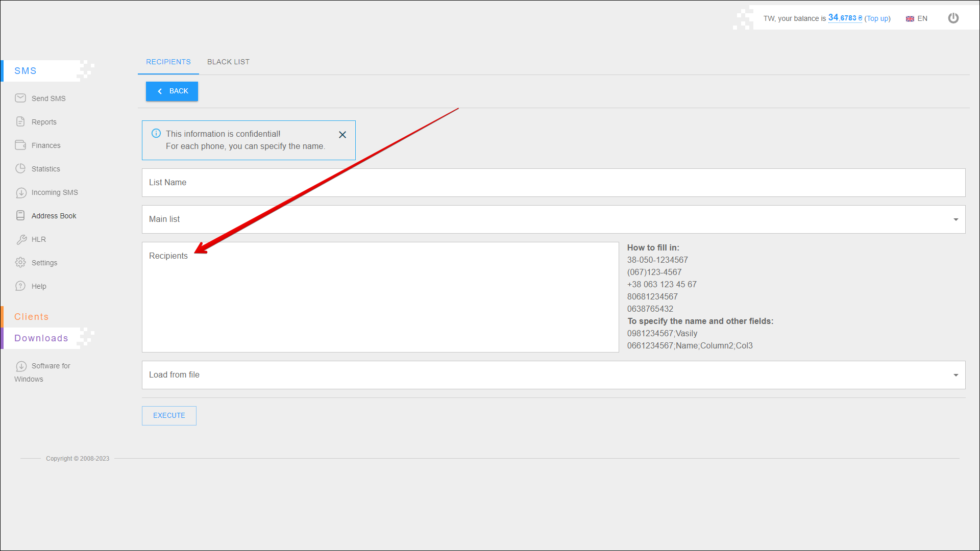Screen dimensions: 980x551
Task: Click the Help question mark icon
Action: (20, 286)
